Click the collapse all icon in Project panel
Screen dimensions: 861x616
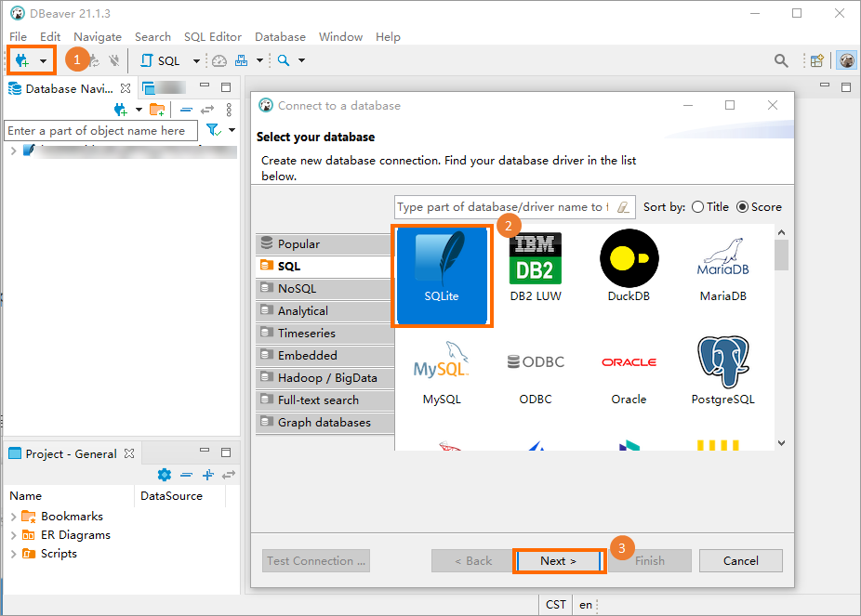pyautogui.click(x=187, y=475)
